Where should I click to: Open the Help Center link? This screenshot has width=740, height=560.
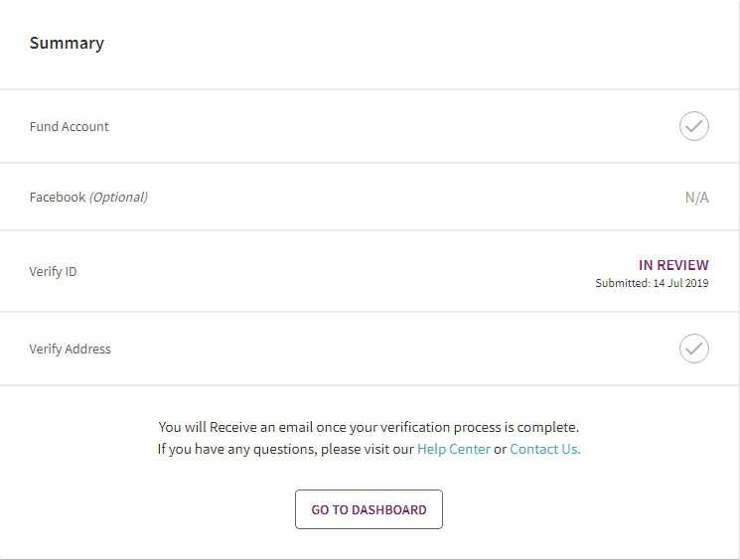click(x=454, y=449)
